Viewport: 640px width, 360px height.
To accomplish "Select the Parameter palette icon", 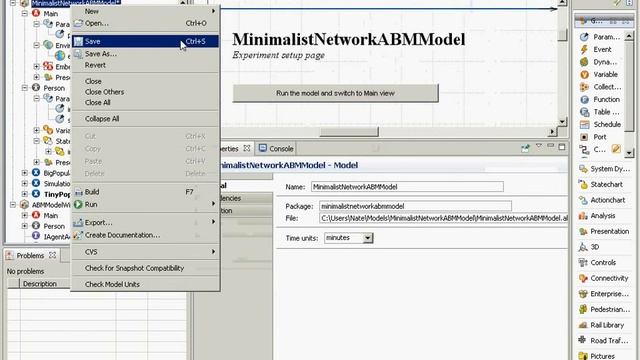I will tap(584, 37).
